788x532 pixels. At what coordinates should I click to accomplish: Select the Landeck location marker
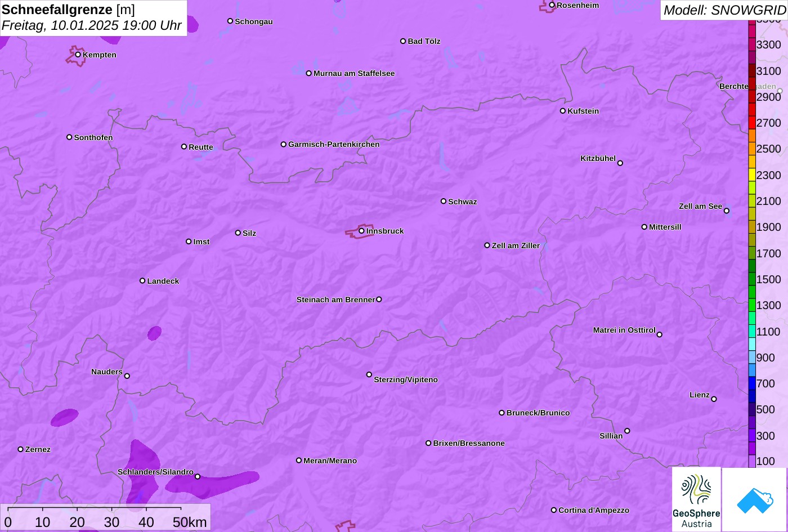click(142, 280)
